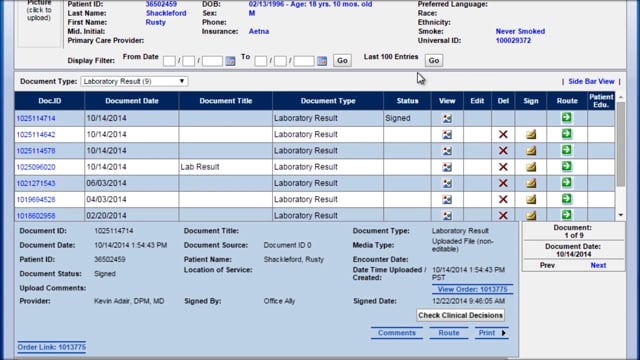Image resolution: width=640 pixels, height=360 pixels.
Task: Click the Document Date column header
Action: pos(131,101)
